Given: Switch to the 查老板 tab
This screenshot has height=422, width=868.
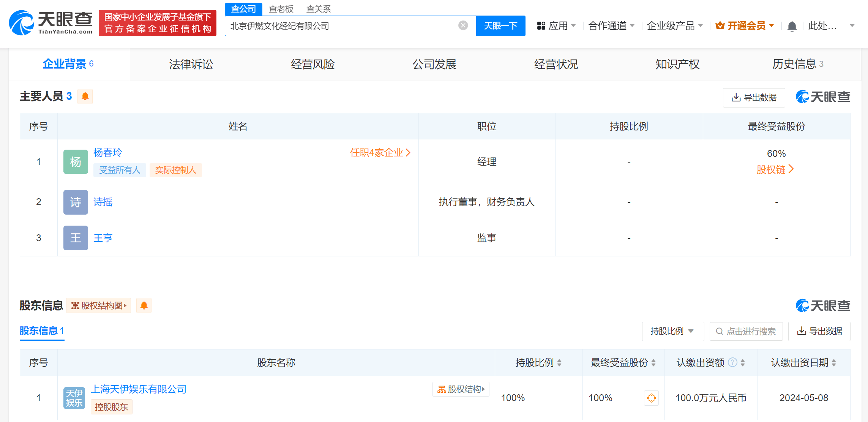Looking at the screenshot, I should click(x=281, y=8).
